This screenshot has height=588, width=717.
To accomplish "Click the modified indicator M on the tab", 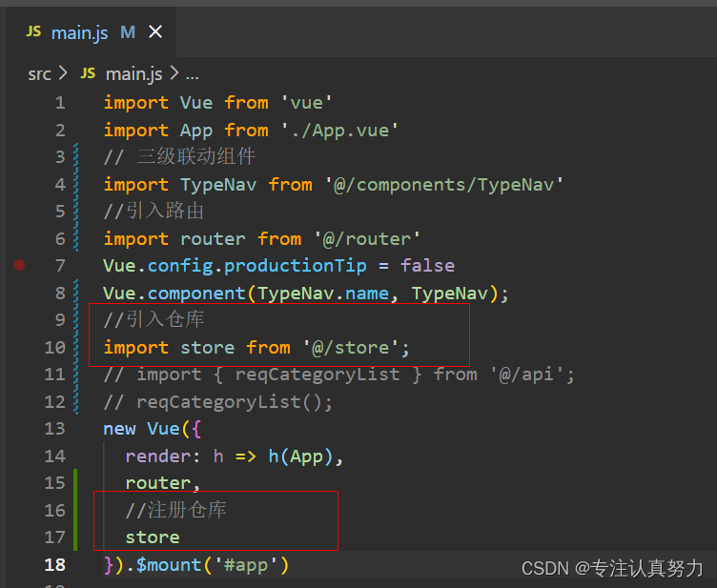I will tap(128, 32).
